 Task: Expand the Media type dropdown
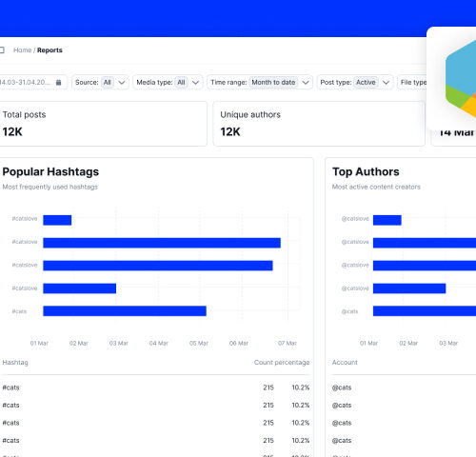[168, 82]
